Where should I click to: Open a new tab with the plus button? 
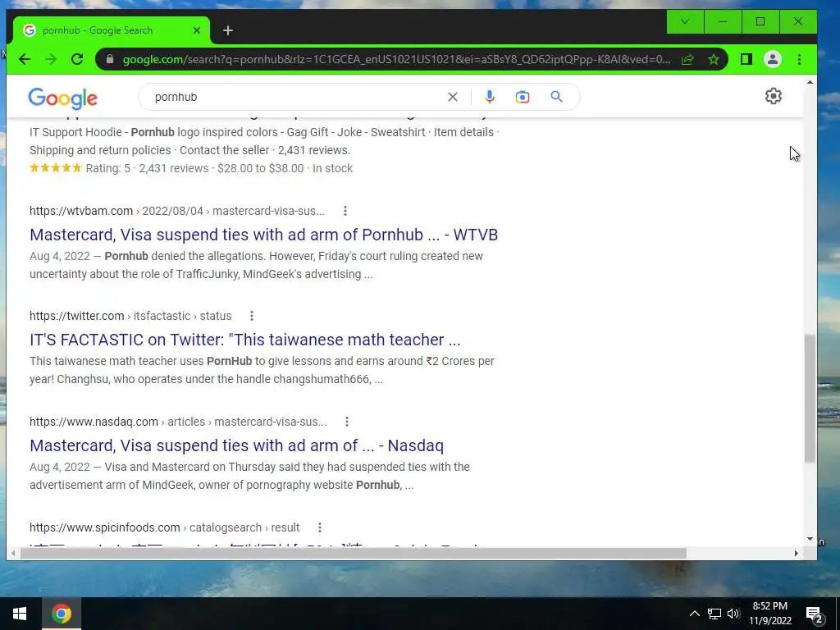click(x=228, y=30)
